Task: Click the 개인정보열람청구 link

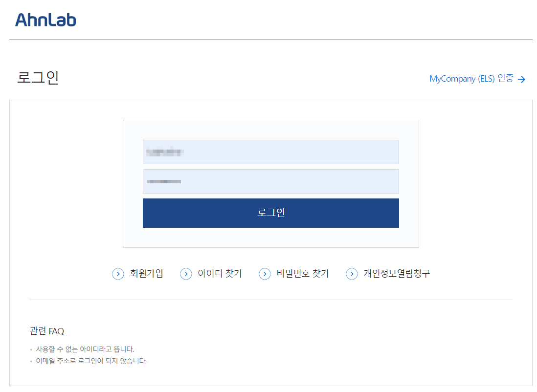Action: (x=397, y=274)
